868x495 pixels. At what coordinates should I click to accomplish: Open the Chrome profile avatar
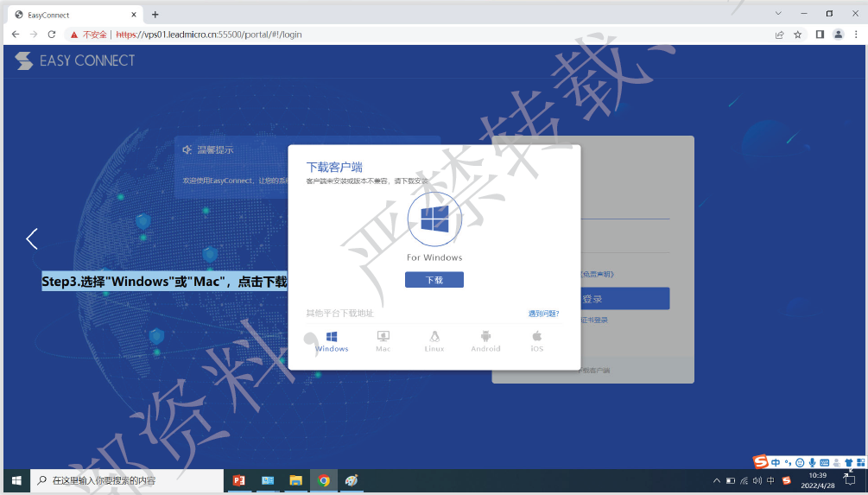[x=838, y=35]
